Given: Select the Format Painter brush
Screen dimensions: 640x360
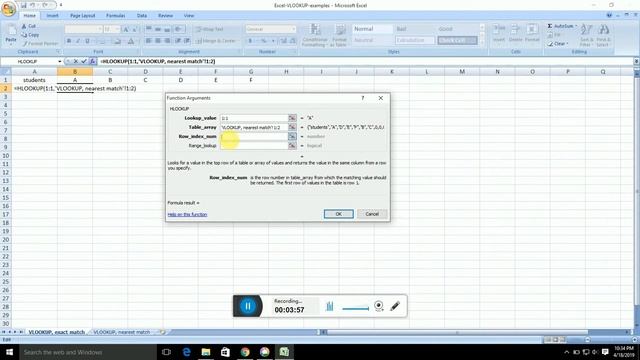Looking at the screenshot, I should pos(24,43).
